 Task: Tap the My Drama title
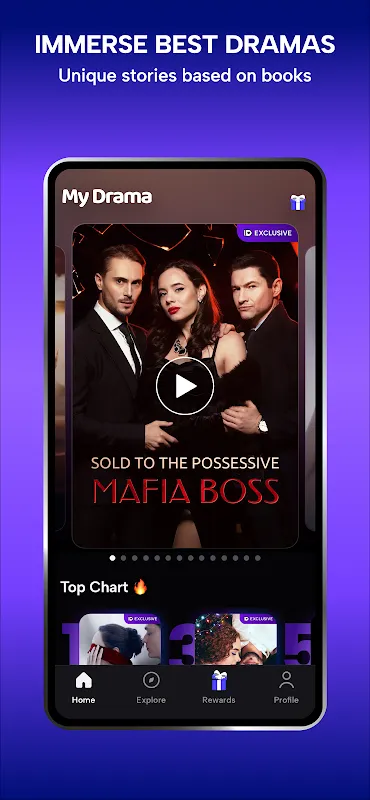coord(107,197)
